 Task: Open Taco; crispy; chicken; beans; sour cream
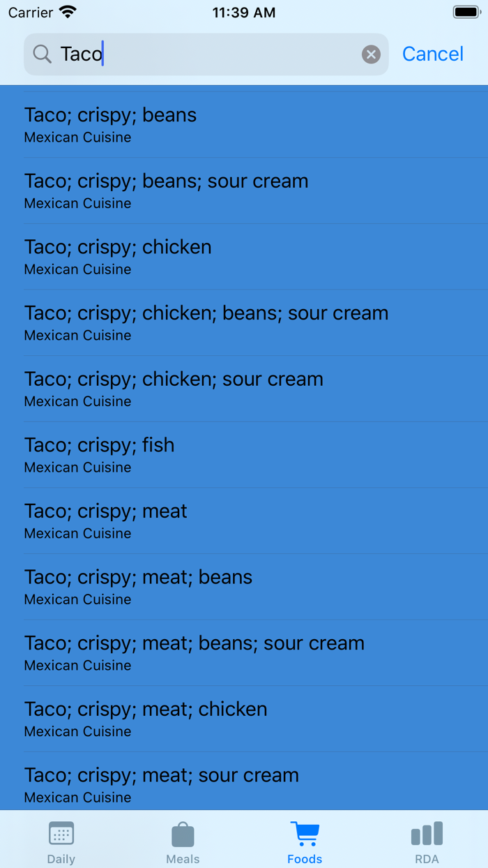point(244,322)
